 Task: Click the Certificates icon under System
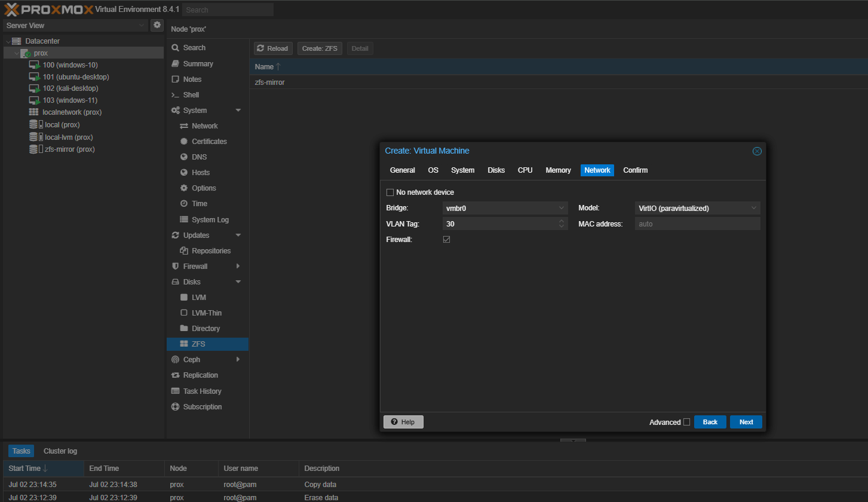coord(185,141)
